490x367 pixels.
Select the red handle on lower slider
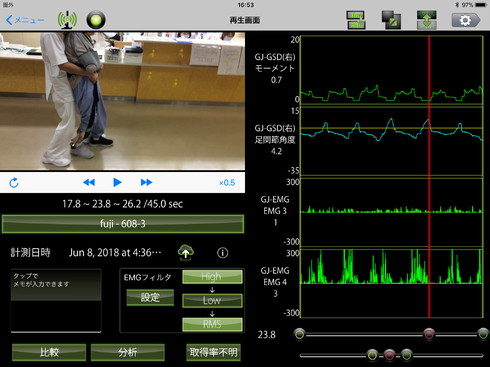pyautogui.click(x=389, y=355)
